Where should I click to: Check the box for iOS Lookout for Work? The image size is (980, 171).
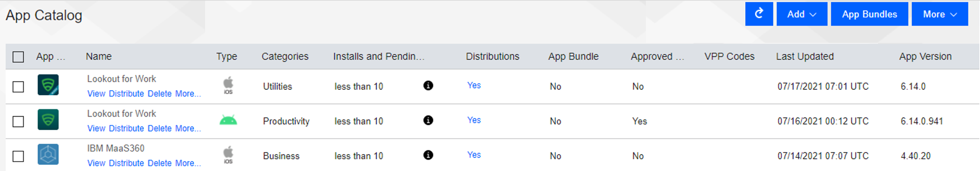click(18, 87)
